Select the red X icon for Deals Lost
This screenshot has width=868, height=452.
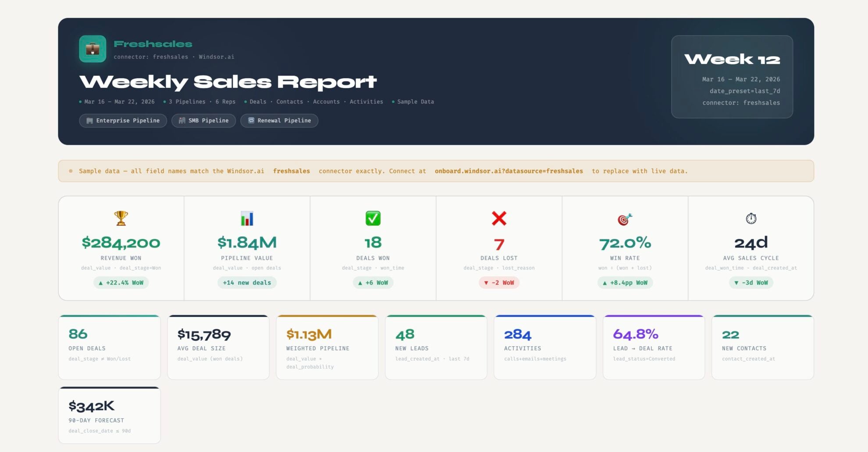(499, 218)
